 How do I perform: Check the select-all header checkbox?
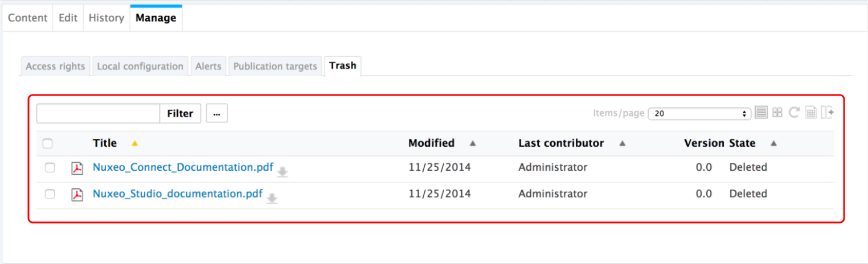click(48, 144)
